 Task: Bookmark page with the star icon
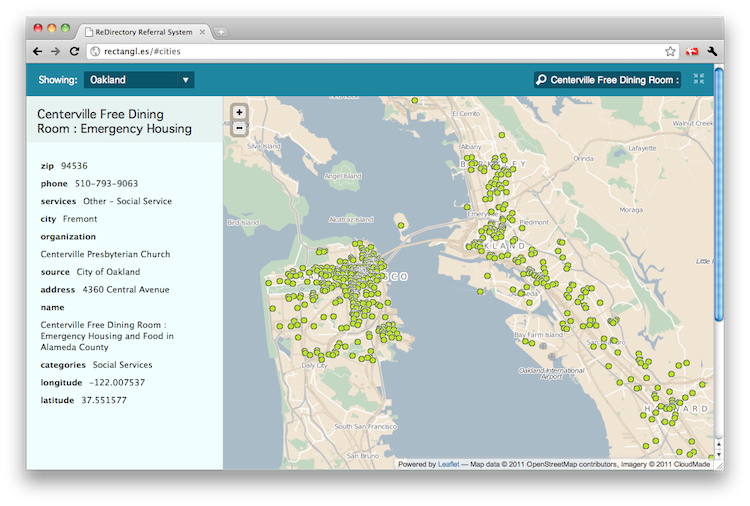coord(670,51)
